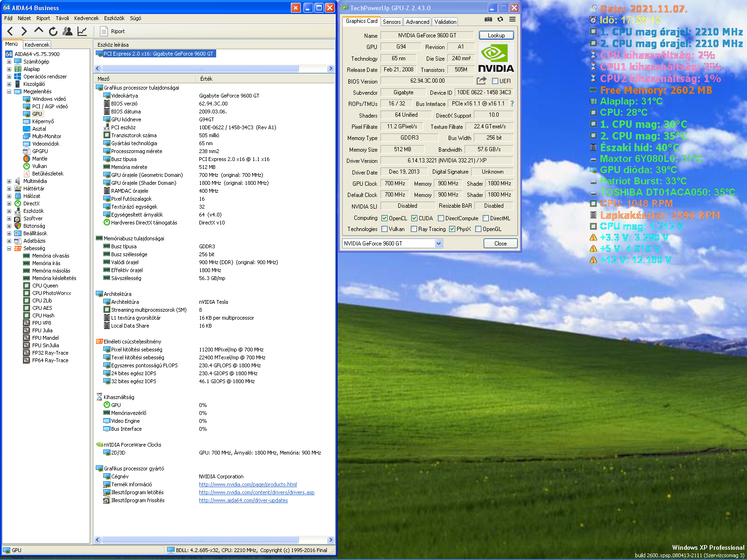
Task: Click the AIDA64 forward navigation arrow
Action: 24,31
